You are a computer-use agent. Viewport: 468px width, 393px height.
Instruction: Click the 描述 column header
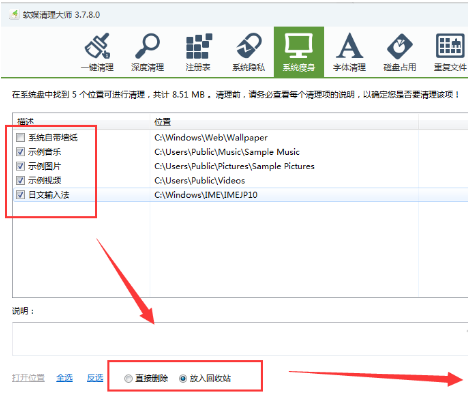click(81, 122)
